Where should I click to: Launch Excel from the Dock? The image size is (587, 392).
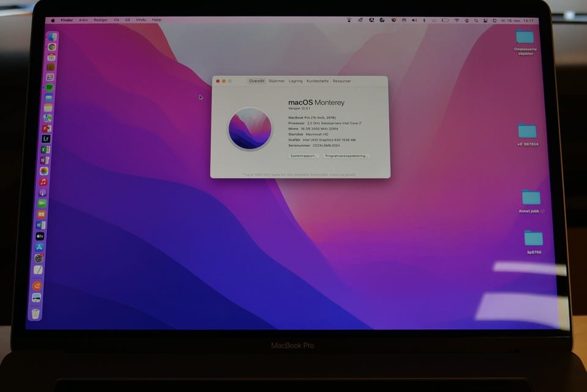click(x=45, y=150)
